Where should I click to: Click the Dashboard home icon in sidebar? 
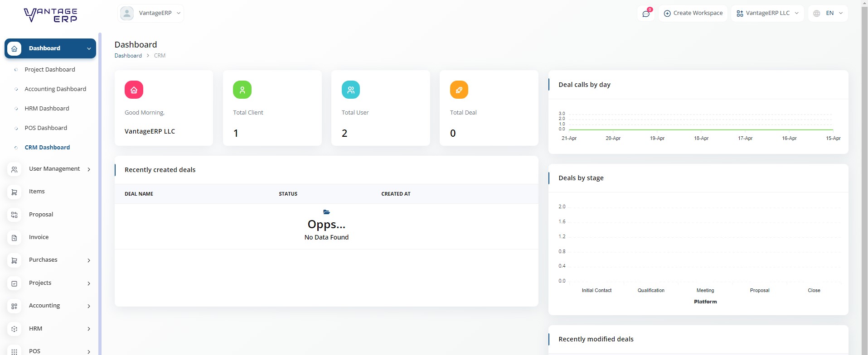click(x=15, y=48)
